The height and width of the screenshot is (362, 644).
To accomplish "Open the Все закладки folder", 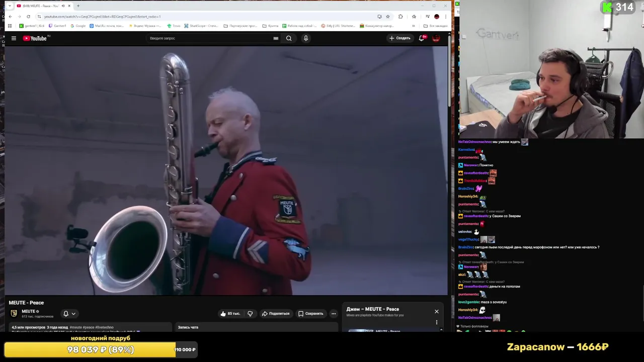I will point(436,26).
